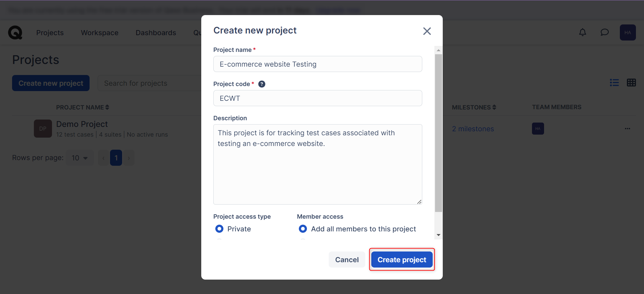Viewport: 644px width, 294px height.
Task: Select the Private access type radio
Action: pos(219,229)
